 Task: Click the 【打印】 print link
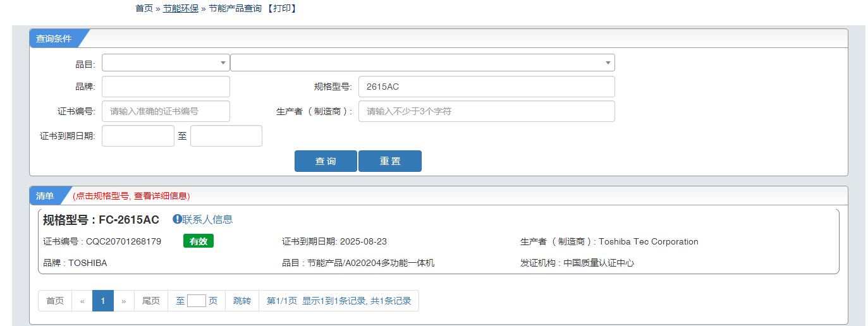pos(281,8)
